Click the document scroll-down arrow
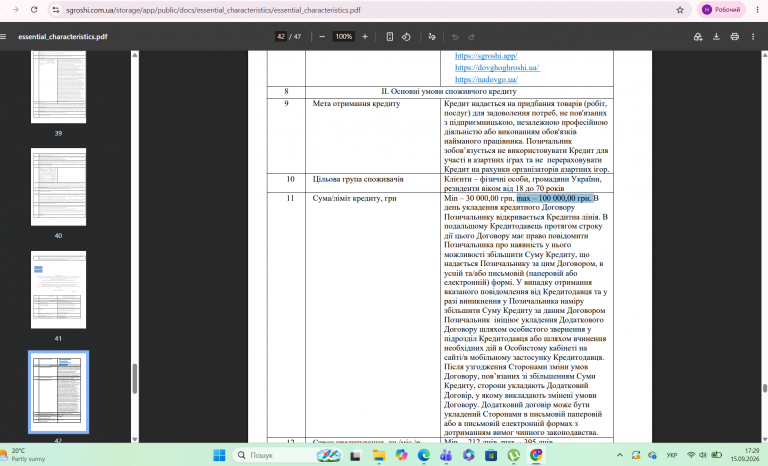Viewport: 768px width, 466px height. coord(764,440)
